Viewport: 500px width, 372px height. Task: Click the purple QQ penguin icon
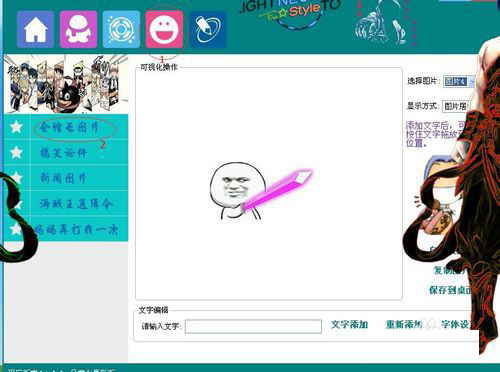78,29
